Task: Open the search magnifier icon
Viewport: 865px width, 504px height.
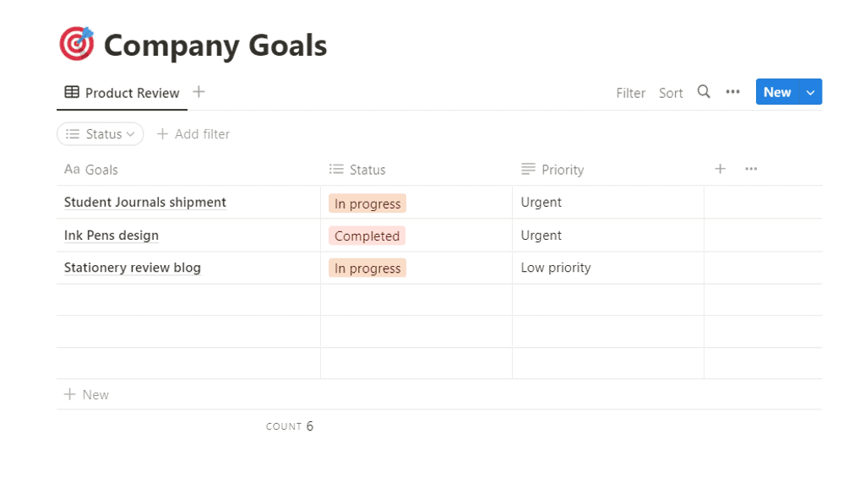Action: (704, 92)
